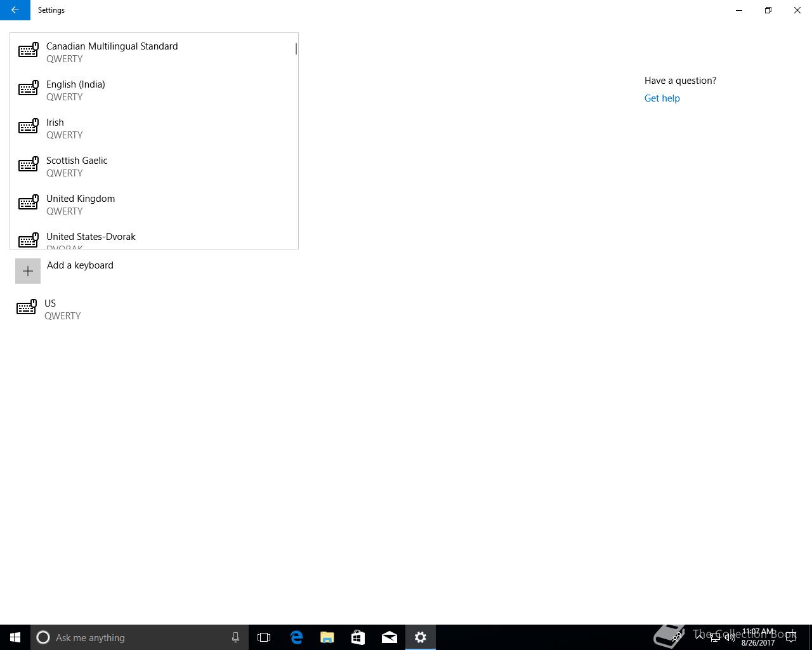
Task: Minimize the Settings window
Action: [x=739, y=10]
